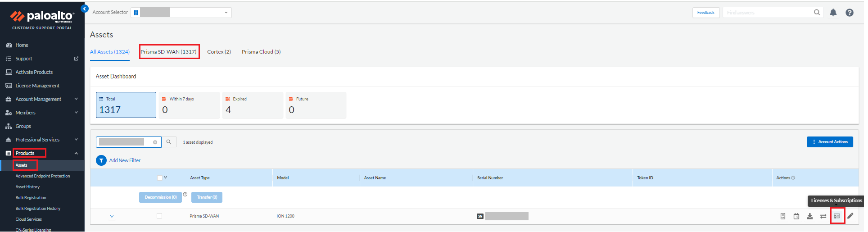Viewport: 868px width, 232px height.
Task: Click the Groups hierarchy icon
Action: tap(9, 126)
